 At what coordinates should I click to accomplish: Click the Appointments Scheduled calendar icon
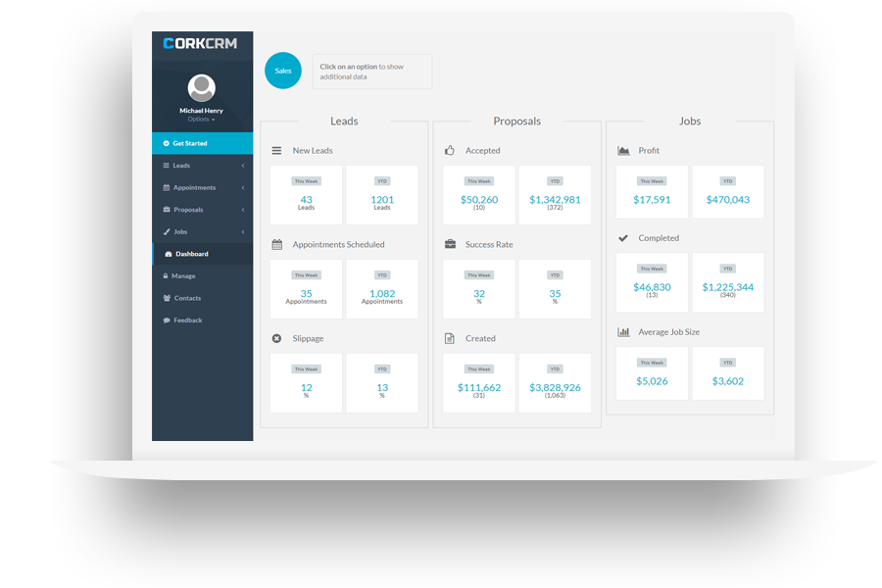coord(276,245)
